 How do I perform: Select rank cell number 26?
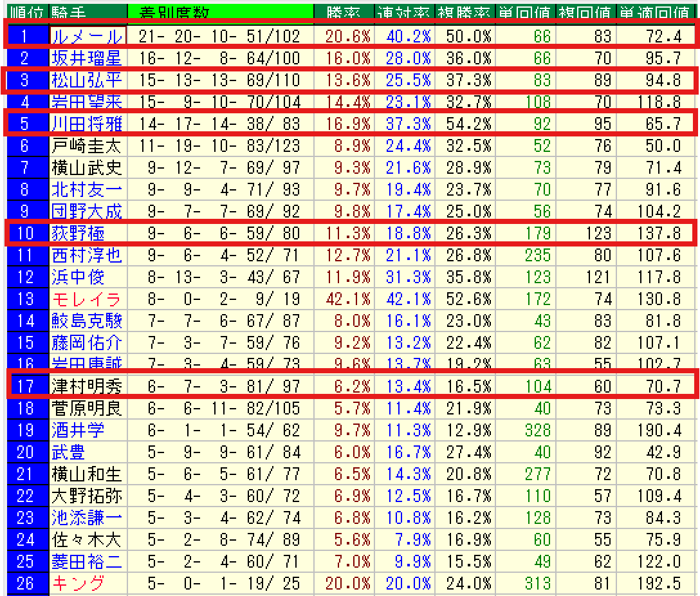[x=25, y=584]
